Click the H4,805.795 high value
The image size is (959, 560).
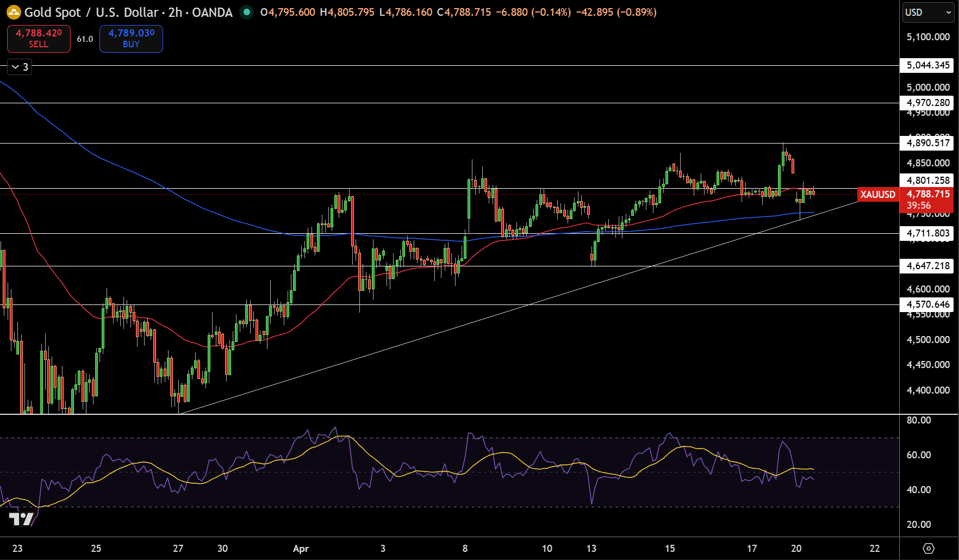point(347,12)
